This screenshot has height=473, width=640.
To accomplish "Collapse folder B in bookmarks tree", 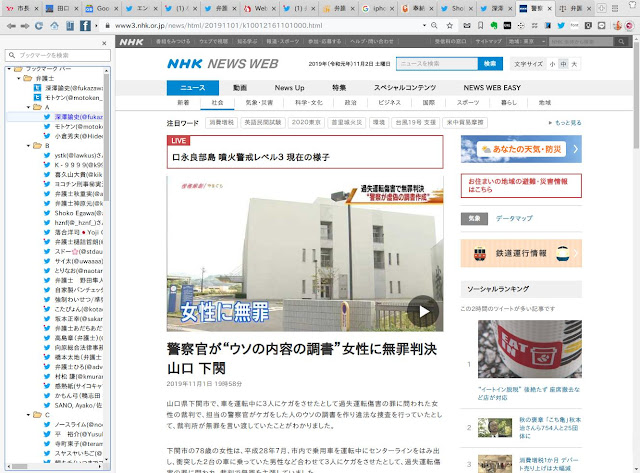I will 29,146.
